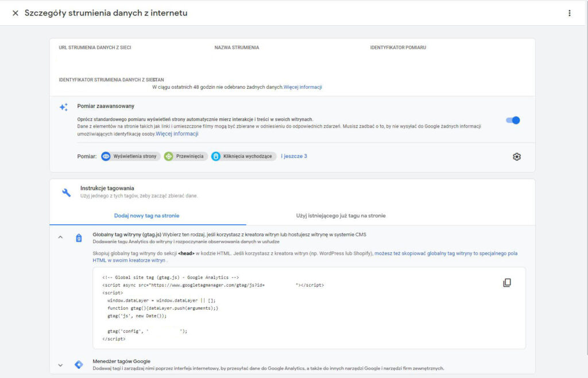Open the three-dot more options menu

(569, 13)
